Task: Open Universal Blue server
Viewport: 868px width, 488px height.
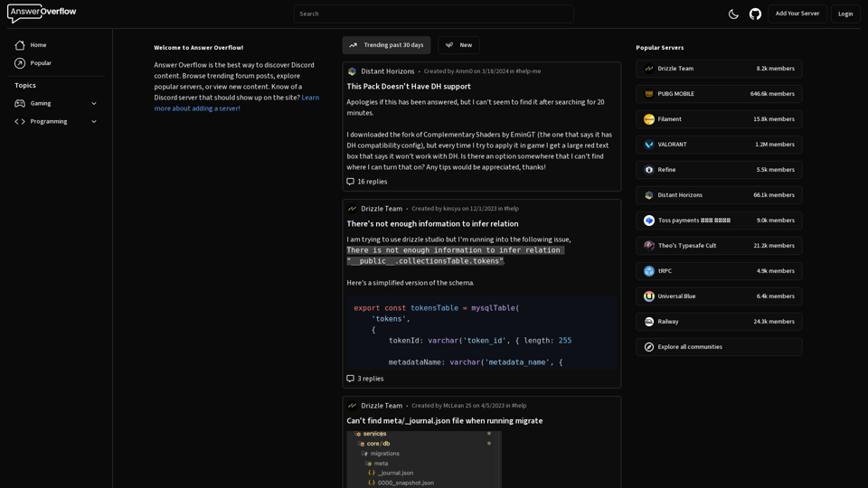Action: (719, 296)
